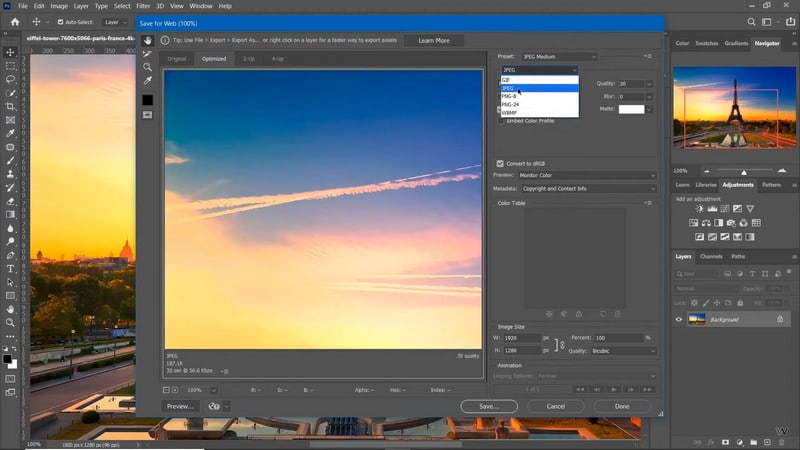
Task: Select the Horizontal Type tool
Action: 10,268
